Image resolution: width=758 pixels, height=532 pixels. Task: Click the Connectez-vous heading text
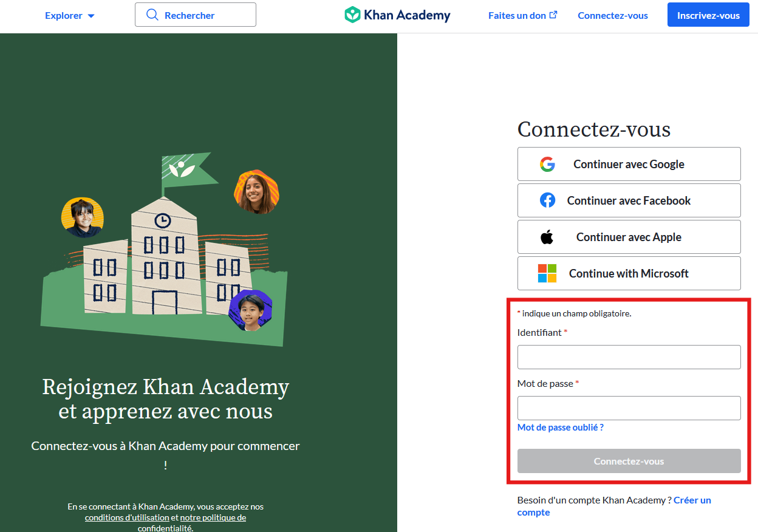tap(594, 129)
